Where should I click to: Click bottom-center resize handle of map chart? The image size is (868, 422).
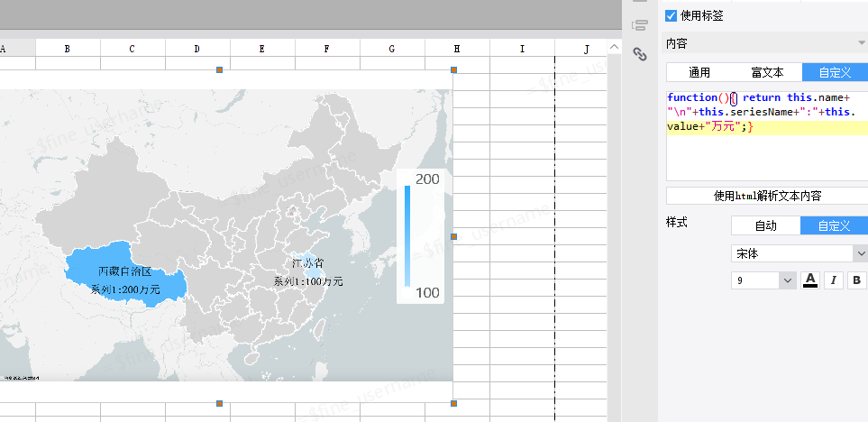(219, 403)
